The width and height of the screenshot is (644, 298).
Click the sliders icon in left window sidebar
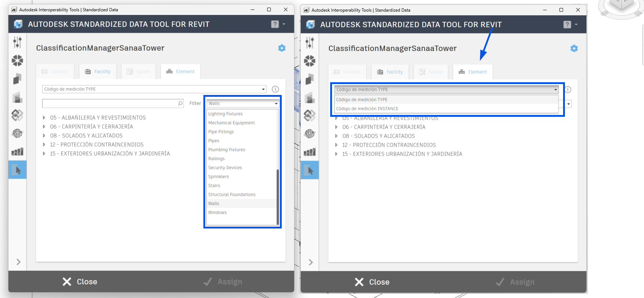coord(17,42)
